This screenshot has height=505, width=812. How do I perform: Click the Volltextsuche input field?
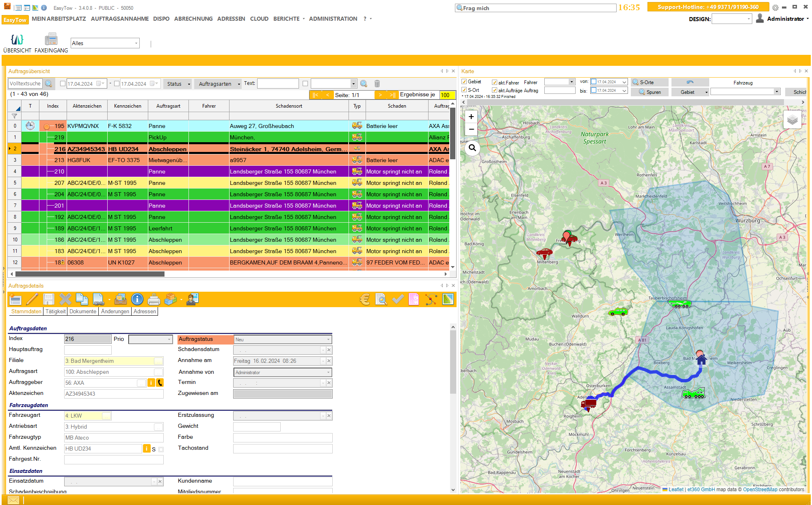(25, 84)
